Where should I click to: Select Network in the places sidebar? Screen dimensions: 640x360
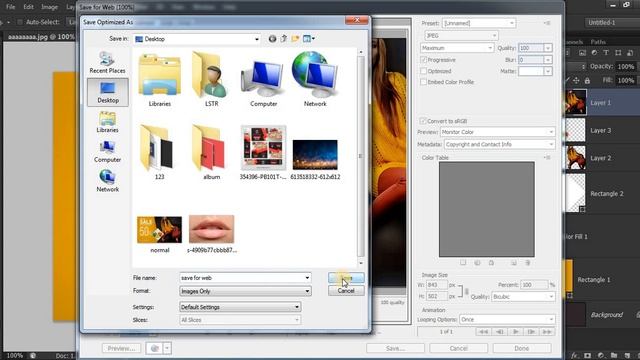point(107,181)
